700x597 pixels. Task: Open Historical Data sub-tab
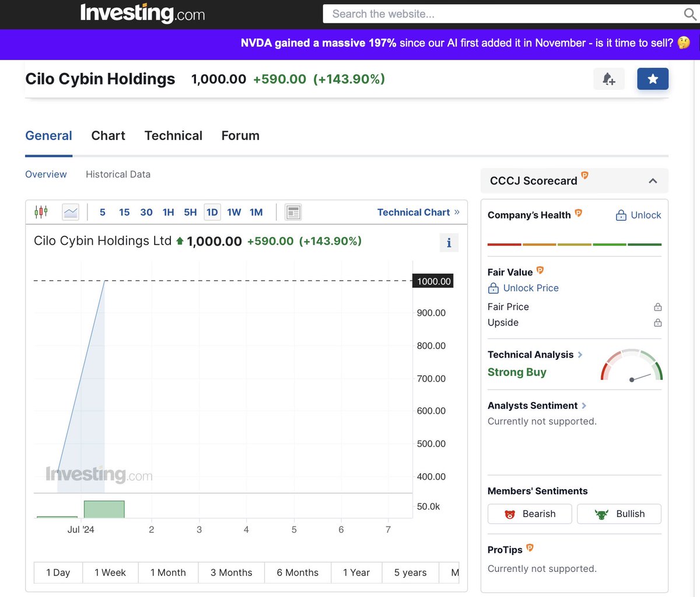coord(118,174)
